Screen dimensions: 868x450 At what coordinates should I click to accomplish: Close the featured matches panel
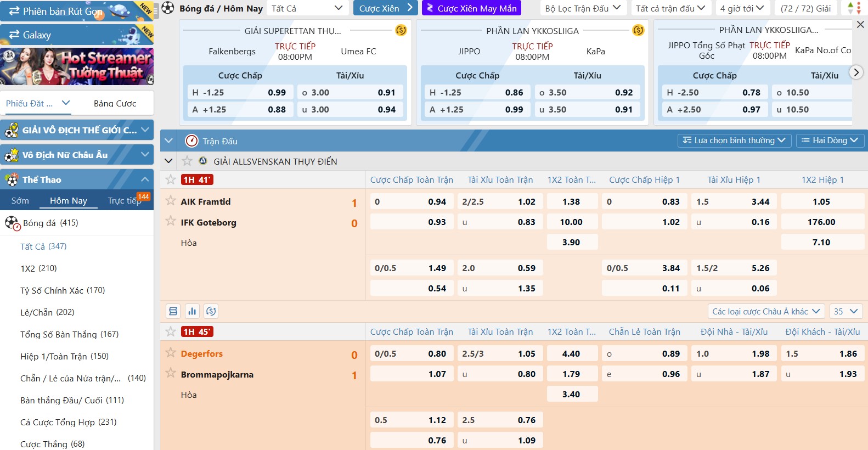860,25
